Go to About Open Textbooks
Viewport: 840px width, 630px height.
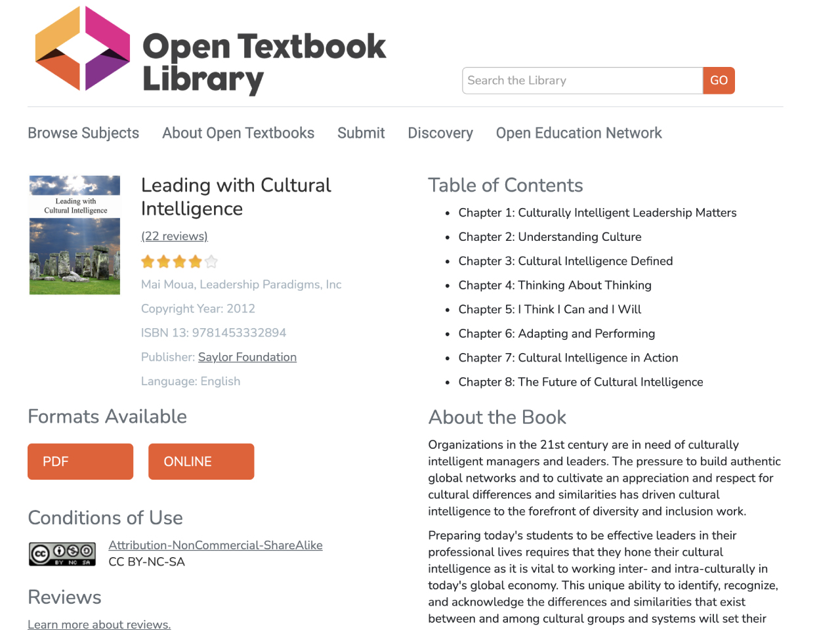(x=238, y=133)
